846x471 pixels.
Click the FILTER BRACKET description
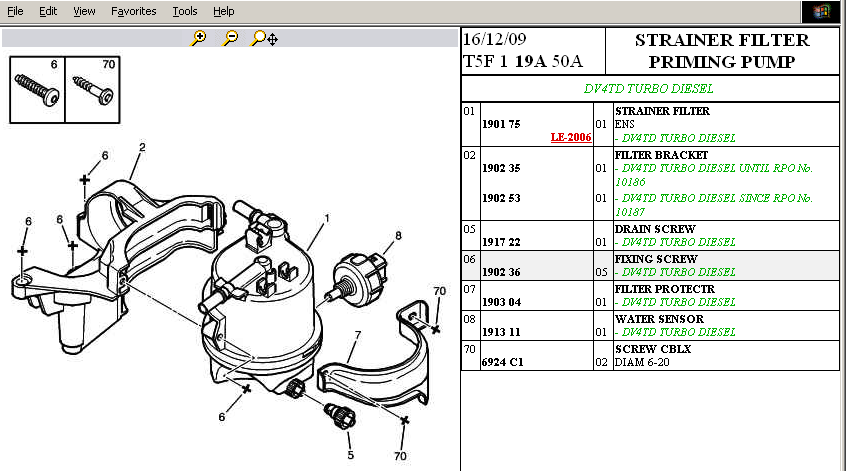[661, 155]
